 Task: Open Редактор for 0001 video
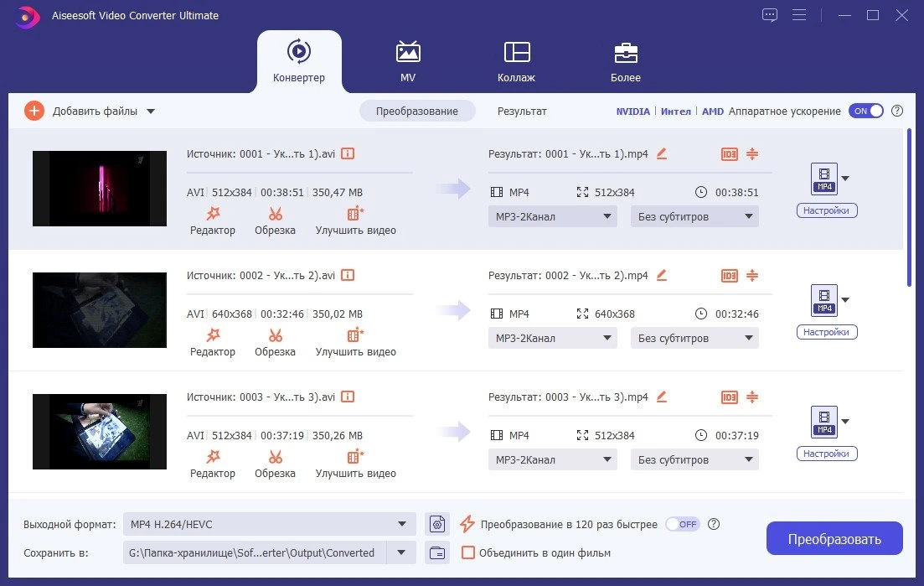click(x=212, y=221)
